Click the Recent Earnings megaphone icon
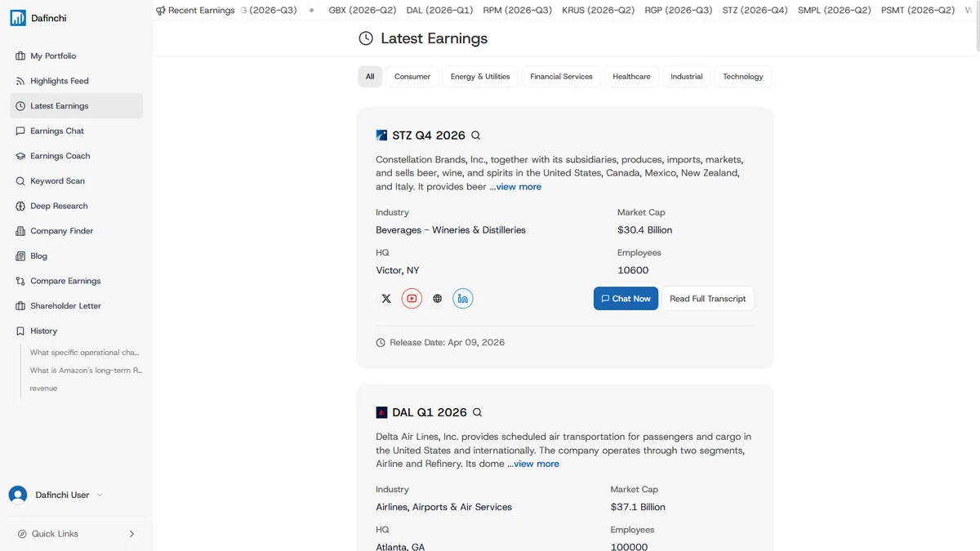 coord(161,11)
